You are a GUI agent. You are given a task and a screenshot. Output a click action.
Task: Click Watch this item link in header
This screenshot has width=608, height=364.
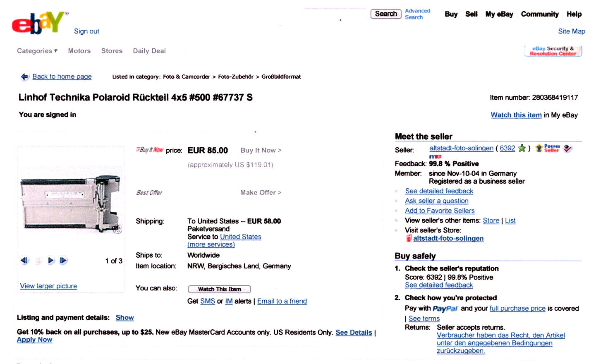(x=516, y=115)
